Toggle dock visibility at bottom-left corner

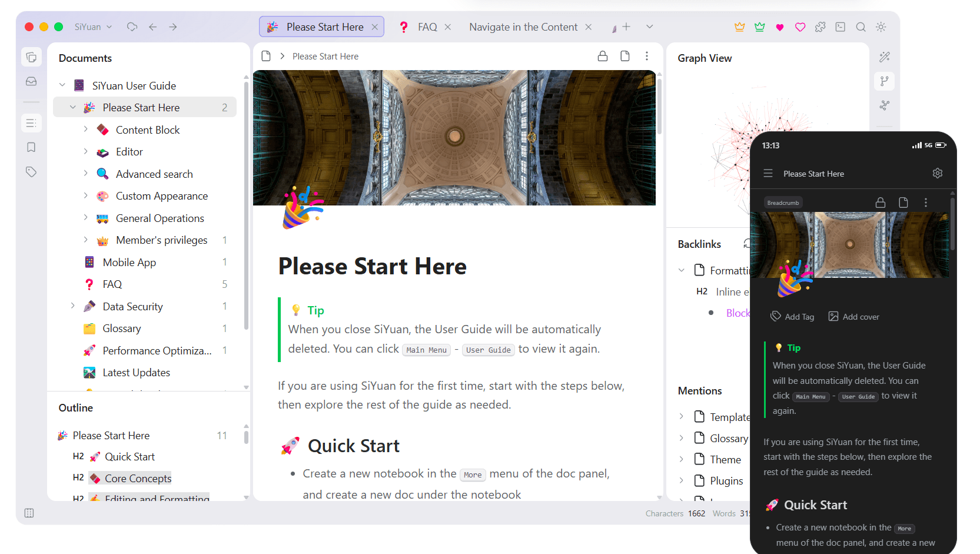point(29,513)
